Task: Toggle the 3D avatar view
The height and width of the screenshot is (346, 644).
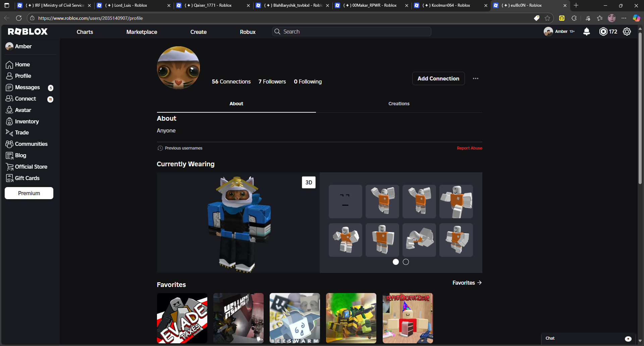Action: pyautogui.click(x=309, y=182)
